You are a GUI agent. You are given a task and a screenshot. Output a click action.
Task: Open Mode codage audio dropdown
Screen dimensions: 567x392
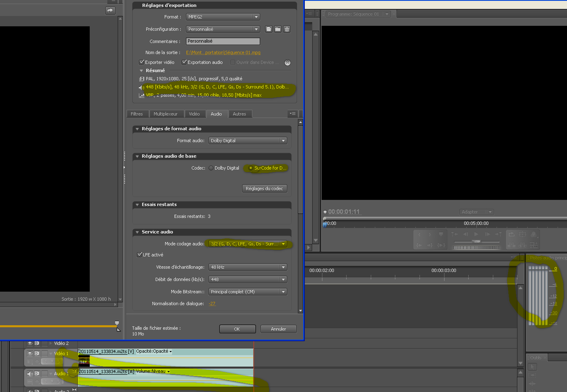tap(248, 244)
